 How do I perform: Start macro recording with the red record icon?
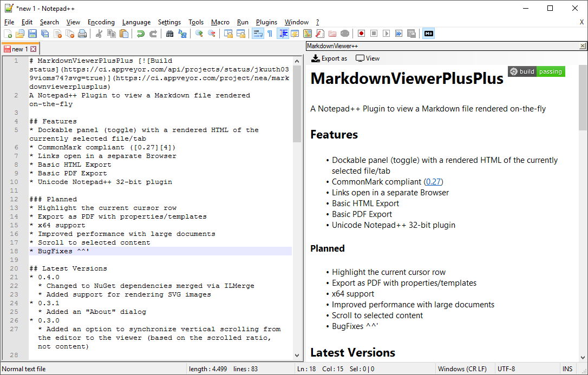pos(360,33)
